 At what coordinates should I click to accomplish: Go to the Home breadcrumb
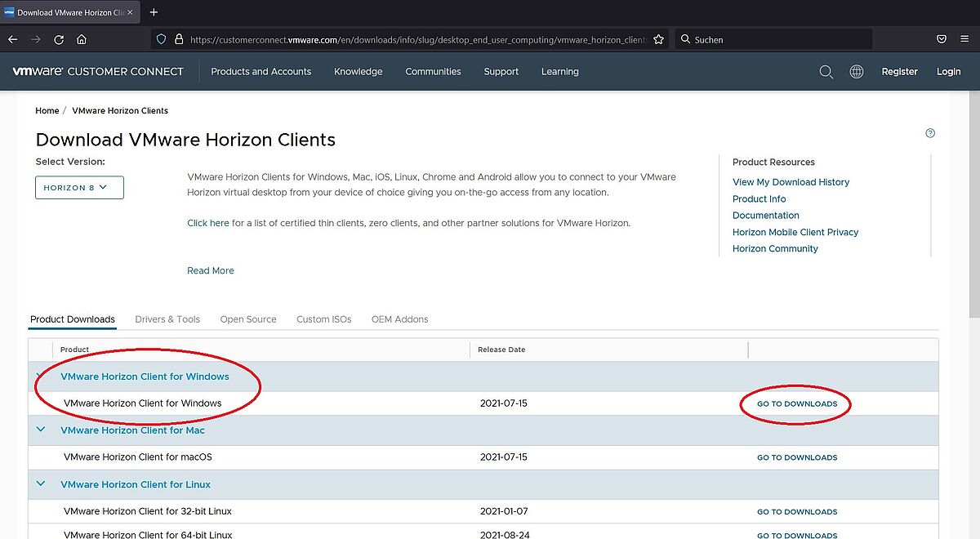47,110
